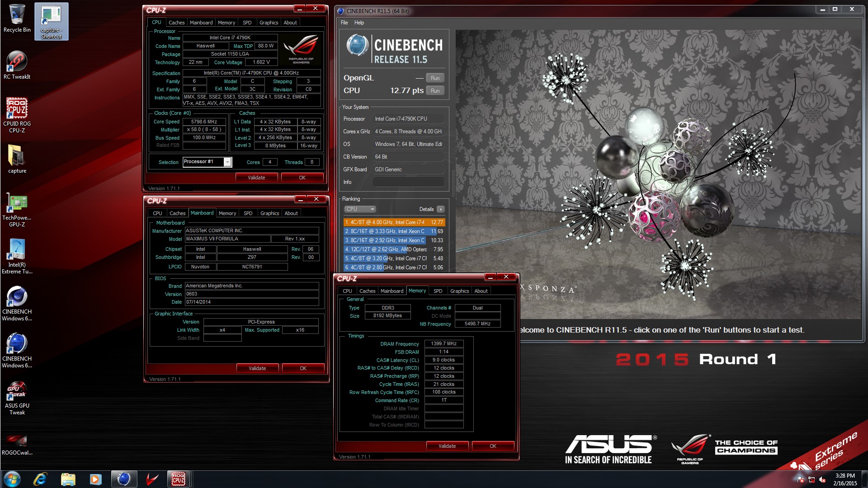This screenshot has height=488, width=868.
Task: Click Mainboard tab in memory CPU-Z window
Action: point(392,291)
